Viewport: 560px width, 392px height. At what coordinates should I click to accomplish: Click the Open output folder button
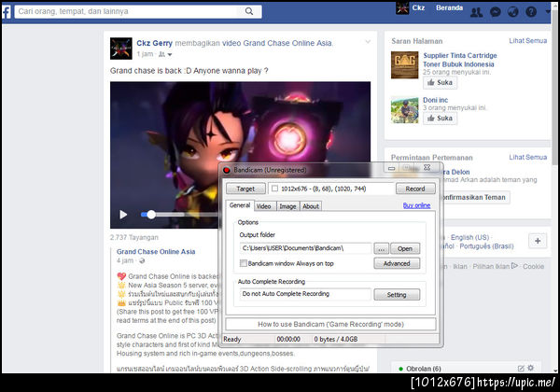(405, 248)
